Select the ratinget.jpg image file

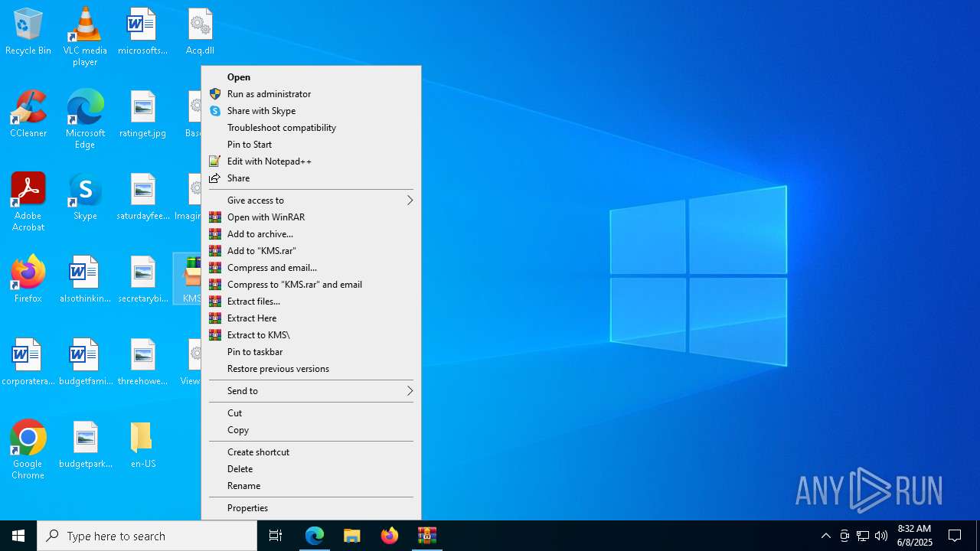tap(142, 115)
